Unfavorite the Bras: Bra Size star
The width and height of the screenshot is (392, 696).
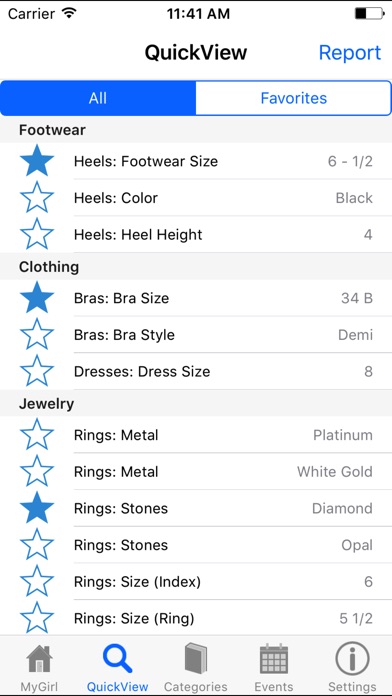coord(37,298)
